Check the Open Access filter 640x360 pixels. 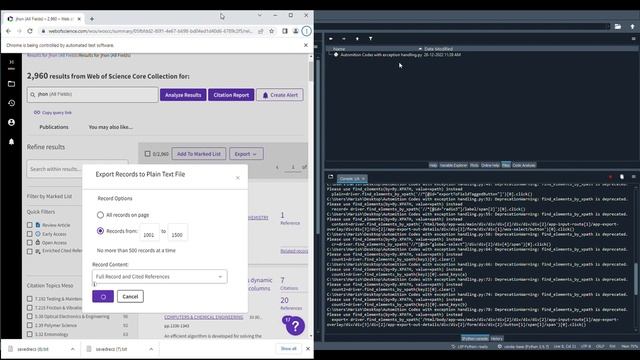(29, 242)
